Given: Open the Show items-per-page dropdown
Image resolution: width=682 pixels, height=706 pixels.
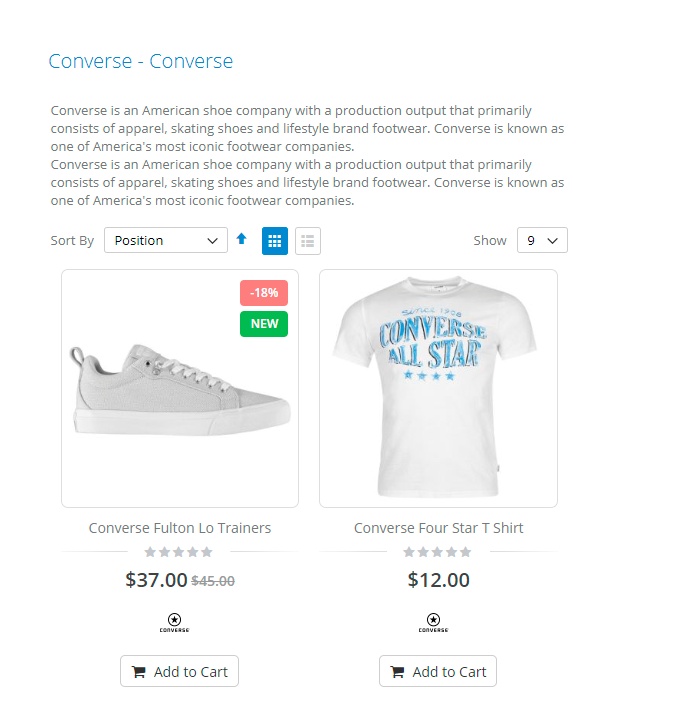Looking at the screenshot, I should (x=542, y=241).
